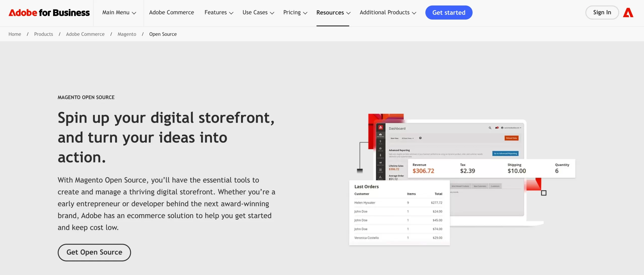The image size is (644, 275).
Task: Click the Open Source breadcrumb
Action: click(x=163, y=34)
